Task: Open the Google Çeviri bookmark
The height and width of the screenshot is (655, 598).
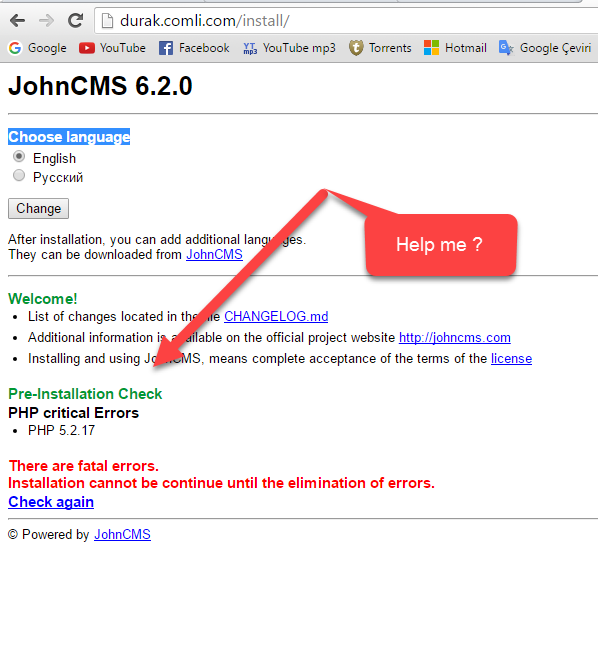Action: click(x=545, y=48)
